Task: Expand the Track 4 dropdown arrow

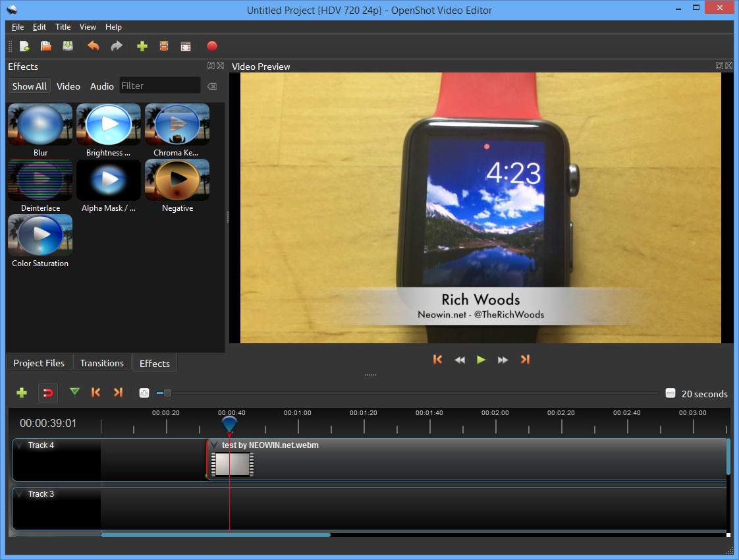Action: tap(20, 445)
